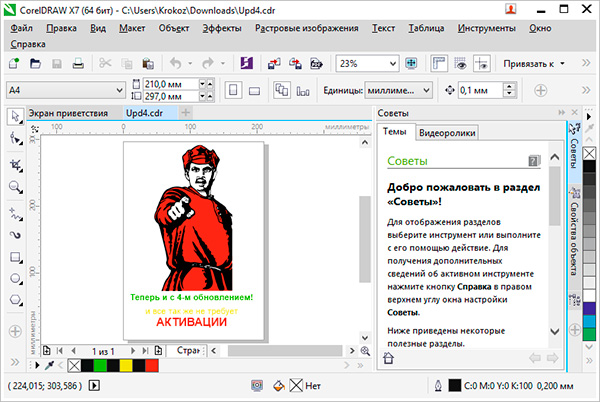Select the Freehand tool
The height and width of the screenshot is (402, 600).
pyautogui.click(x=15, y=214)
